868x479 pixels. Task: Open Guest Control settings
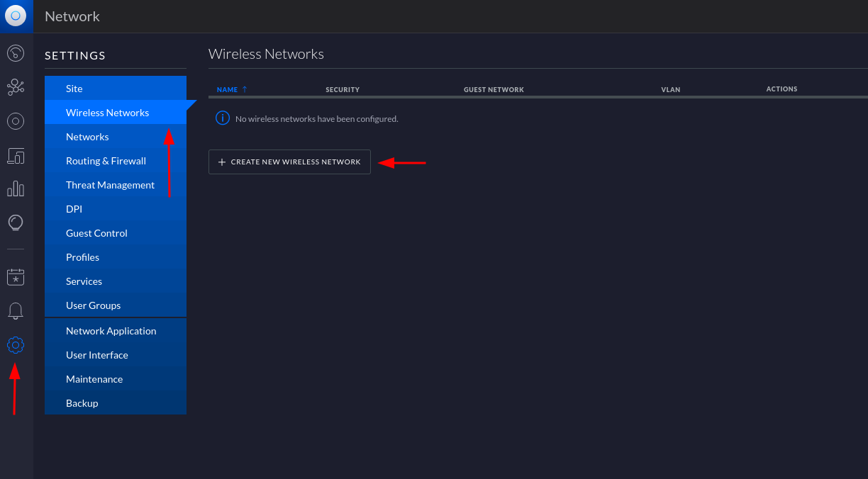pyautogui.click(x=96, y=233)
